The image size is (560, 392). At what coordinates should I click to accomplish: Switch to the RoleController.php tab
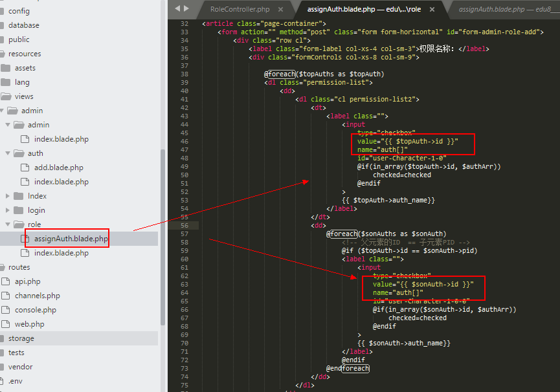[x=240, y=10]
